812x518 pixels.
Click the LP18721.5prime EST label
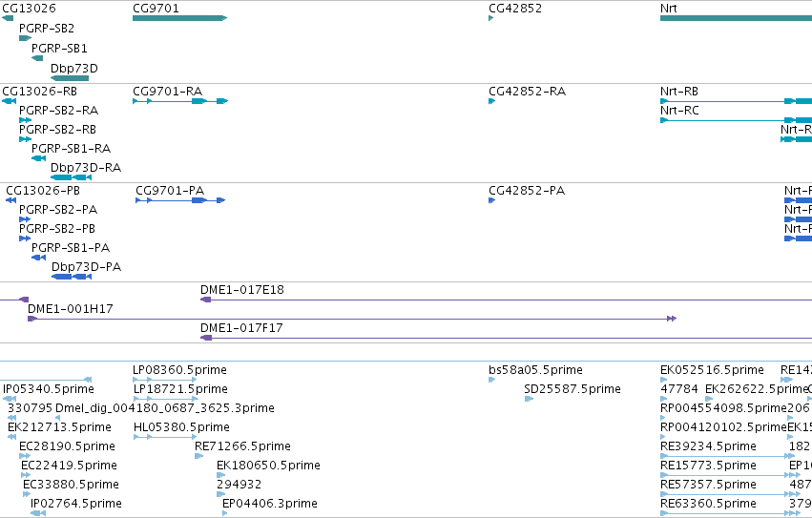coord(180,389)
